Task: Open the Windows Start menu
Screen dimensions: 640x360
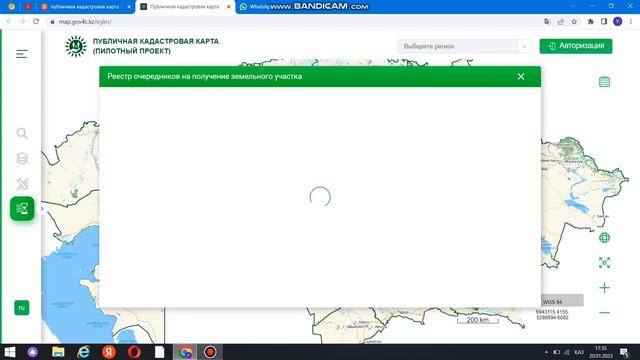Action: tap(9, 352)
